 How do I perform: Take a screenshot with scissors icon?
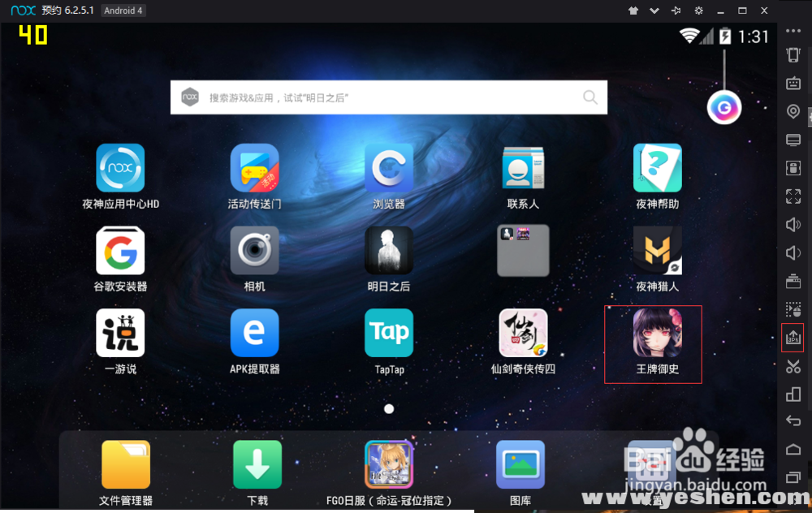point(793,366)
